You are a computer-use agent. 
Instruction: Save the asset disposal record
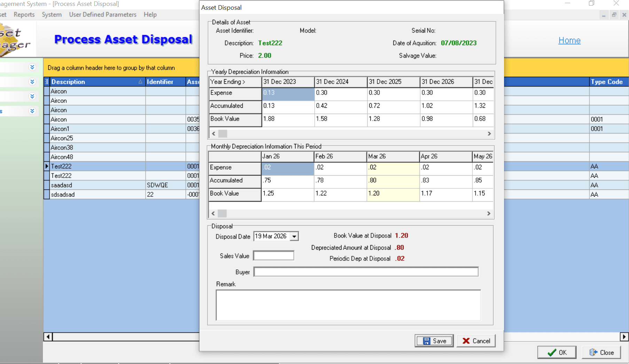point(434,341)
